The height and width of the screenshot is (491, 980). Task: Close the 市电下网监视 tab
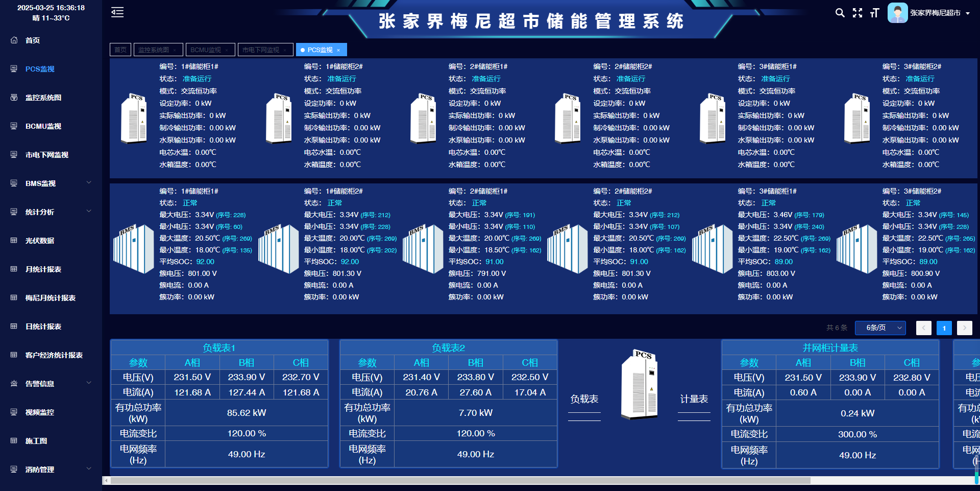click(x=285, y=50)
